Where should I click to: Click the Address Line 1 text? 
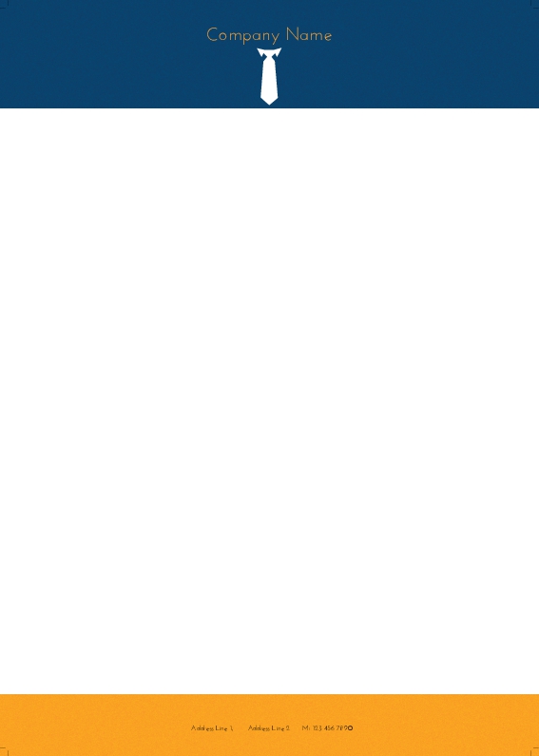pos(212,728)
